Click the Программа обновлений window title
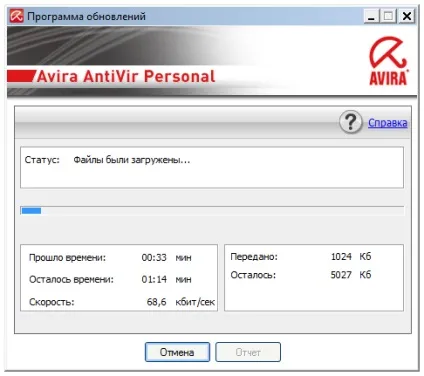The height and width of the screenshot is (376, 424). [x=86, y=16]
